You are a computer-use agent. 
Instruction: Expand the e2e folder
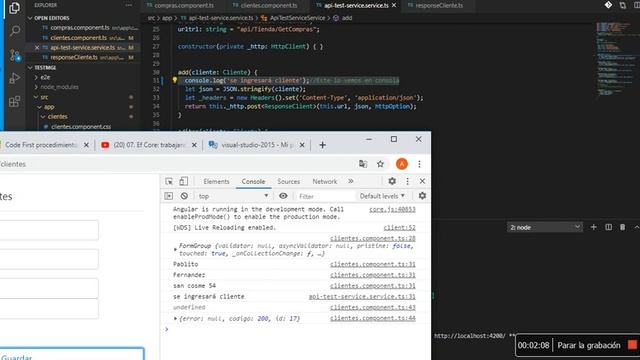click(36, 77)
